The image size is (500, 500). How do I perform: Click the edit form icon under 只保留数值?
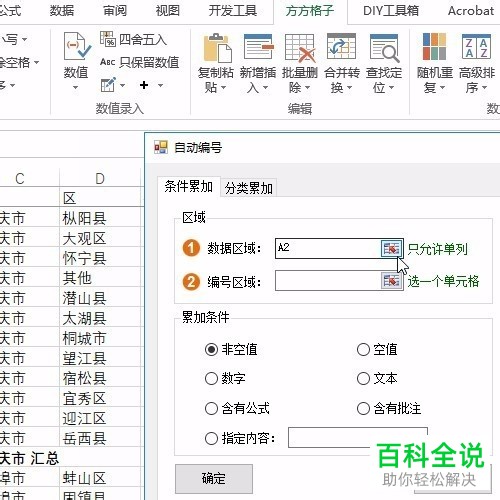click(108, 85)
